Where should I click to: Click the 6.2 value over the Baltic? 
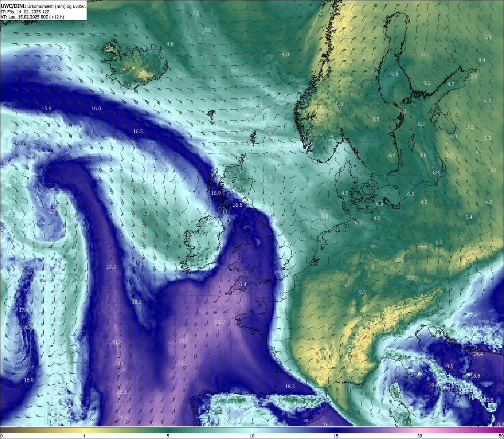click(421, 124)
